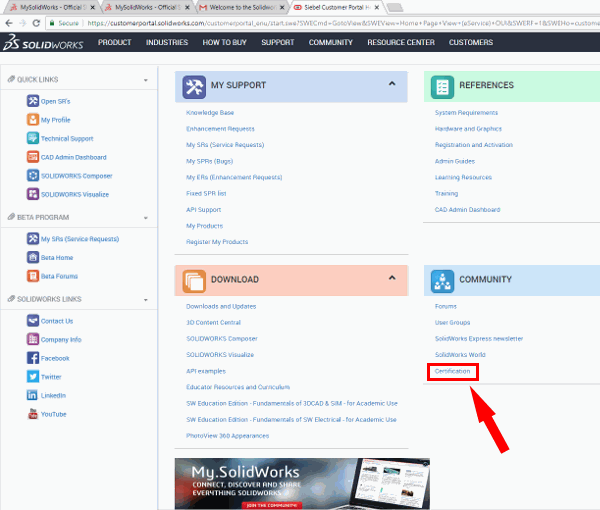Collapse the Quick Links sidebar section
The image size is (600, 510).
(x=145, y=80)
